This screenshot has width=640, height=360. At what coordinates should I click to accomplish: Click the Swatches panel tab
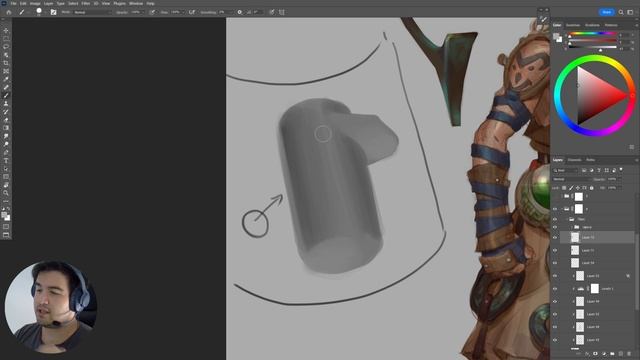(573, 25)
